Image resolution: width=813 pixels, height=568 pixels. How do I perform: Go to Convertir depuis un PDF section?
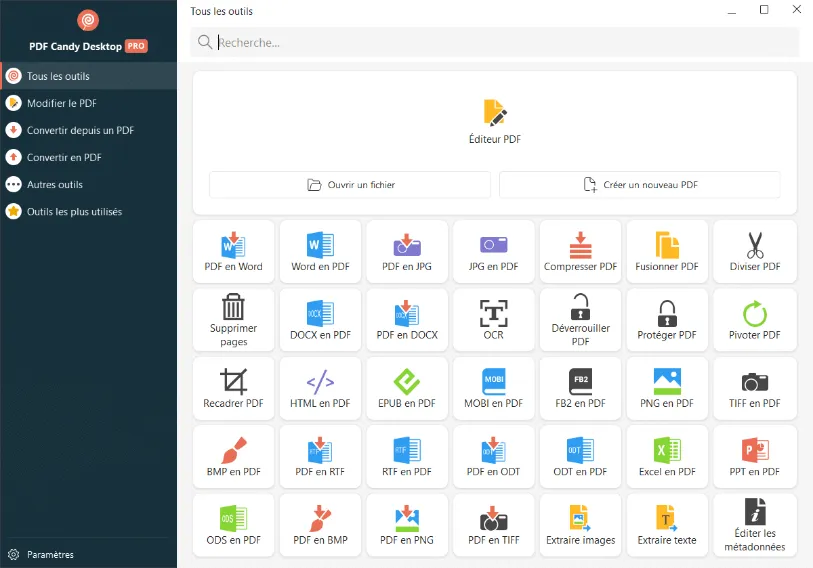tap(80, 130)
